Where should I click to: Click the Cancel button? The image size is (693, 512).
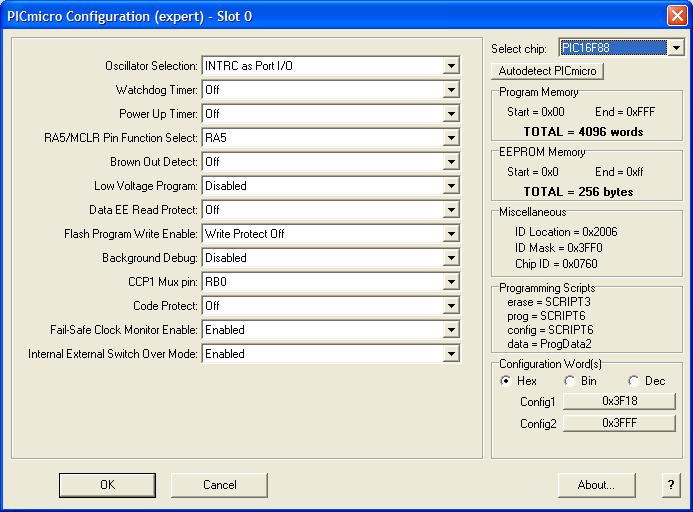(220, 485)
